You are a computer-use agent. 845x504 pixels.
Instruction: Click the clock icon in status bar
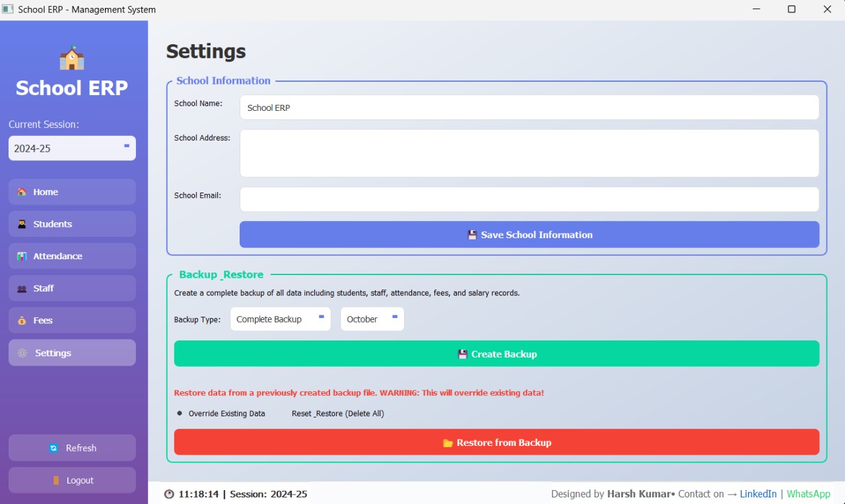coord(169,494)
